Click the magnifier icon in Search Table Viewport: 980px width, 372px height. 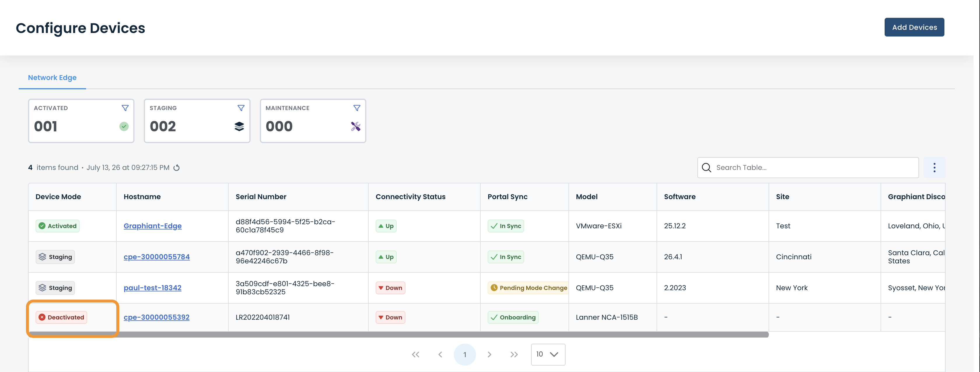(x=706, y=168)
